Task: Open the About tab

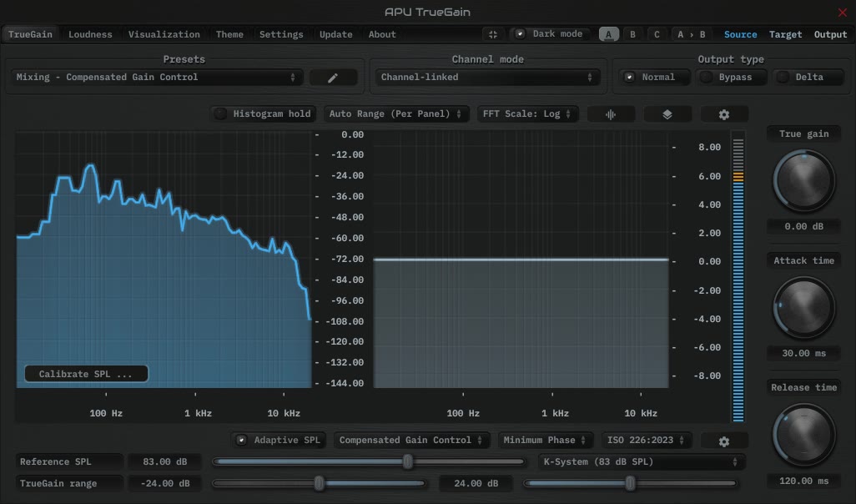Action: coord(382,34)
